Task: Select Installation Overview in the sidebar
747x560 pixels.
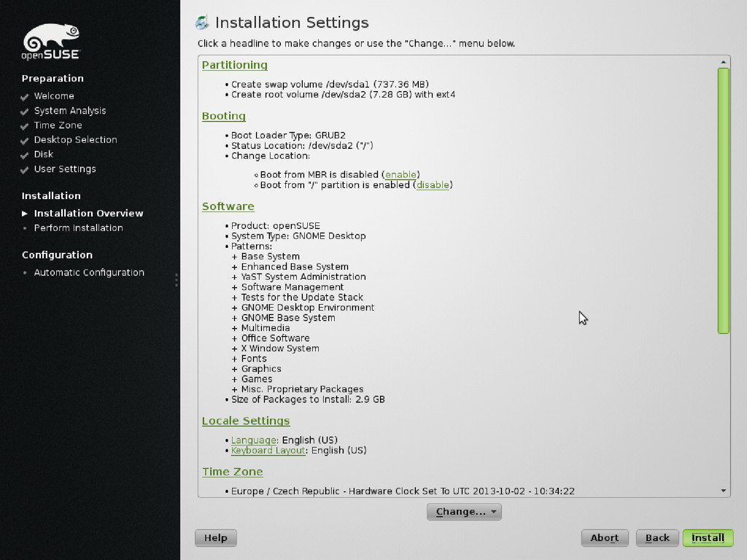Action: tap(88, 214)
